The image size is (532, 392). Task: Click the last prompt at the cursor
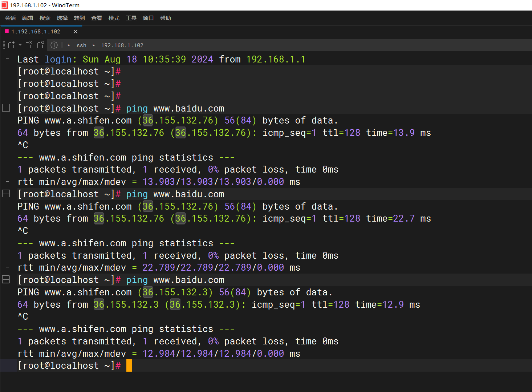69,365
